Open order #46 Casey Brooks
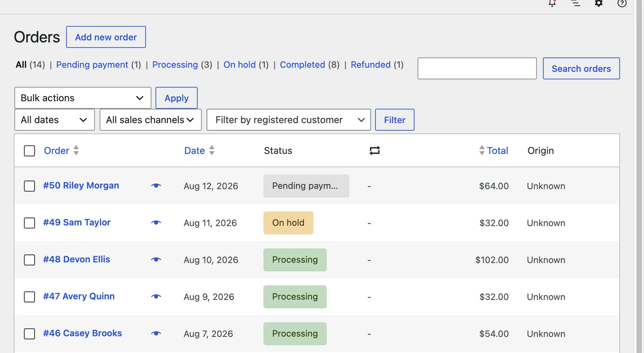The height and width of the screenshot is (353, 644). coord(82,333)
